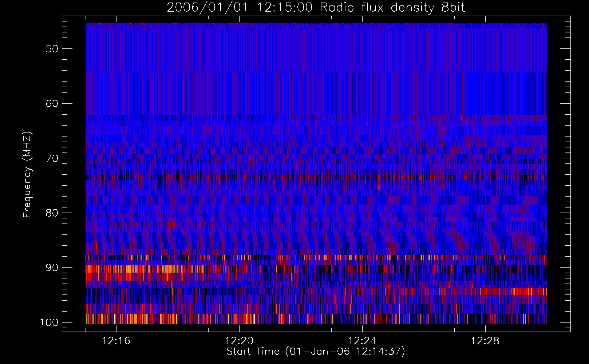
Task: Click the '80' frequency tick label
Action: 52,213
